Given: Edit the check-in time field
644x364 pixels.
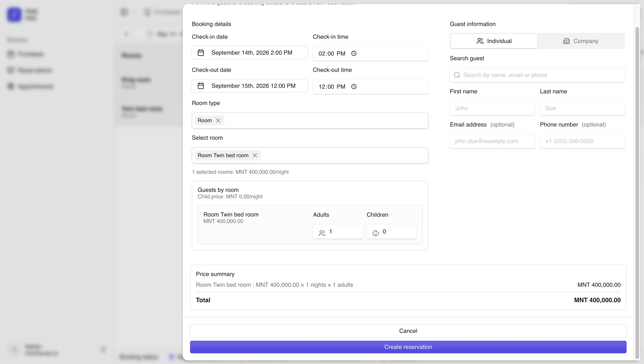Looking at the screenshot, I should pyautogui.click(x=371, y=53).
